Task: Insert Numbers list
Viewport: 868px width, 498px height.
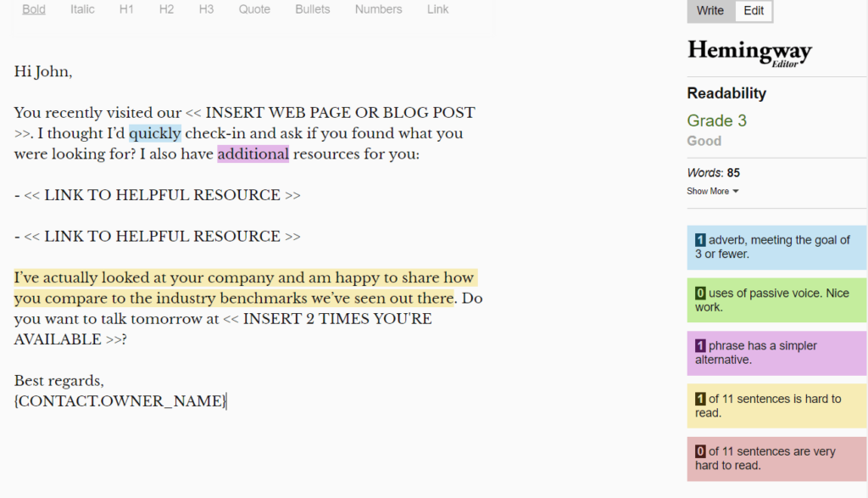Action: click(378, 9)
